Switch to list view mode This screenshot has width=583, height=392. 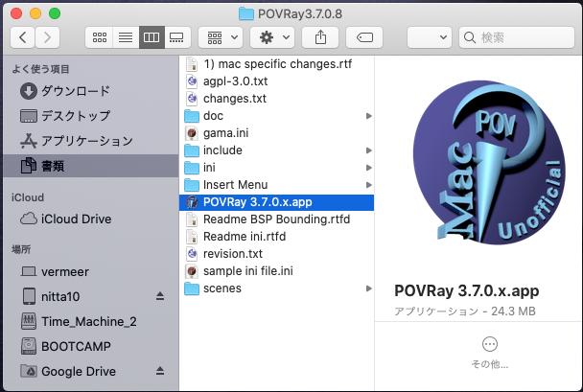tap(125, 37)
